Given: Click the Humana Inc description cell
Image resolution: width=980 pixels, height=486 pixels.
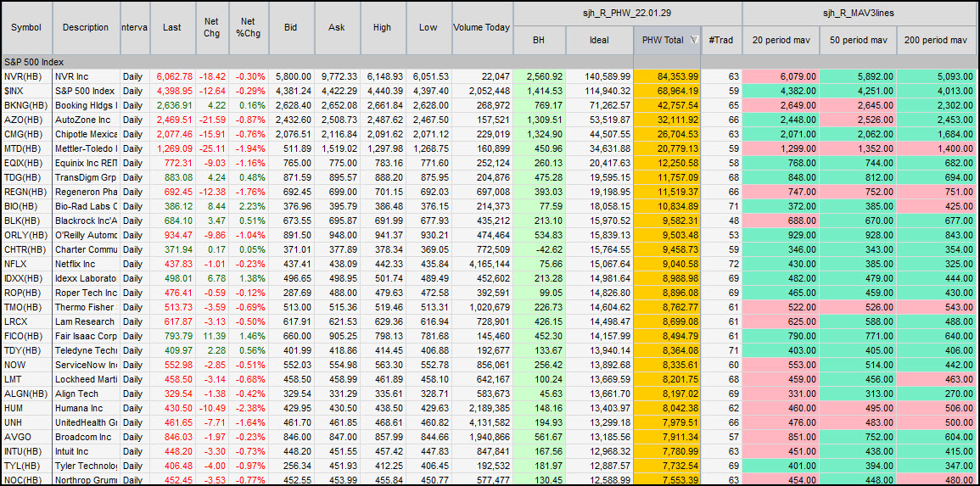Looking at the screenshot, I should coord(87,408).
